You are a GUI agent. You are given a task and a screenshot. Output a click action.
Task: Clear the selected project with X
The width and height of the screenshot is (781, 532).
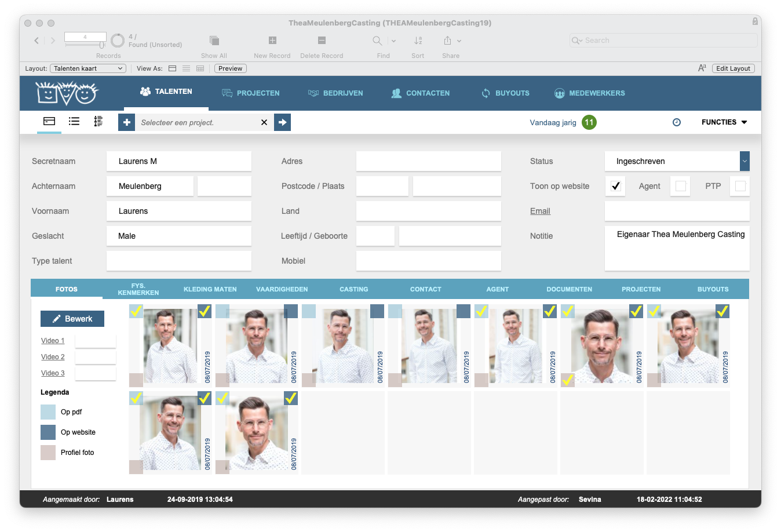264,122
